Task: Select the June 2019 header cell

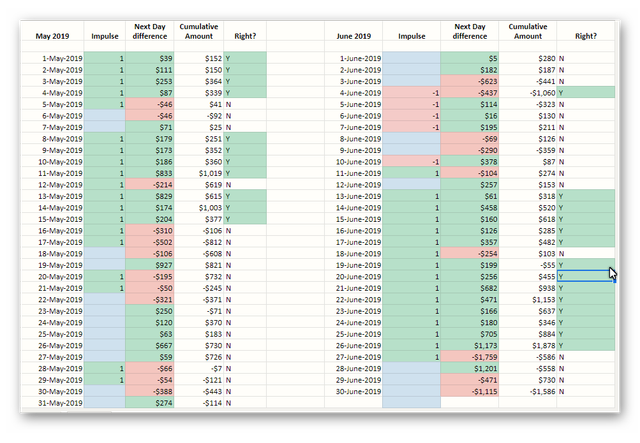Action: click(x=353, y=31)
